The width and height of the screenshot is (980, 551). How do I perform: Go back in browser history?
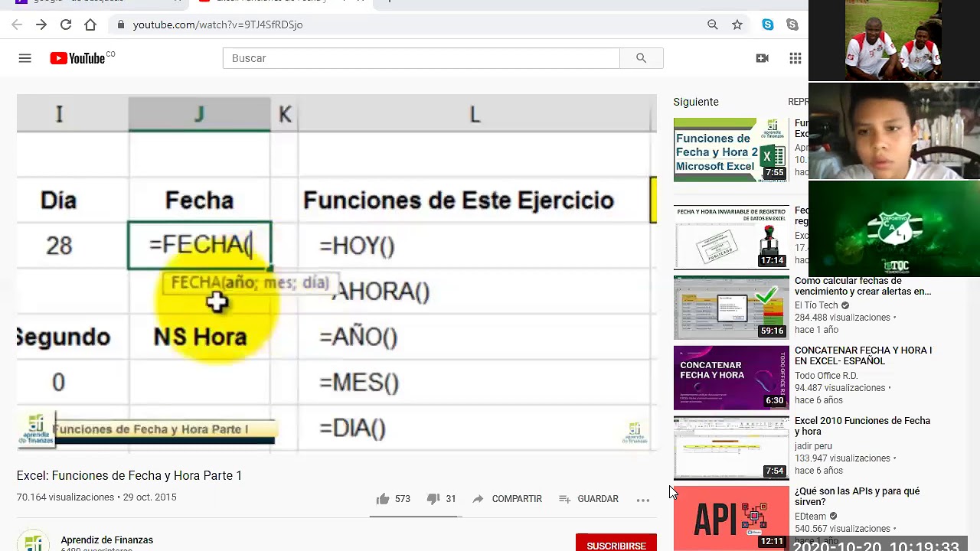(17, 24)
